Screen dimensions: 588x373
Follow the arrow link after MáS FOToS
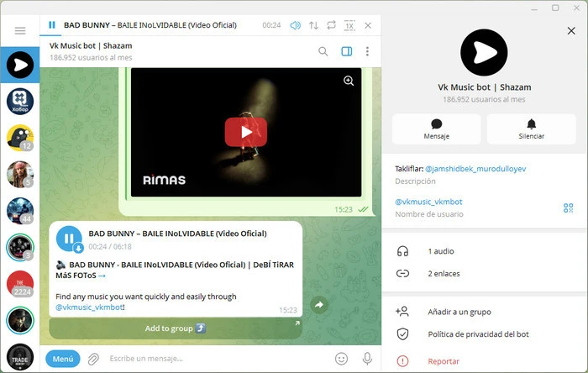[102, 276]
